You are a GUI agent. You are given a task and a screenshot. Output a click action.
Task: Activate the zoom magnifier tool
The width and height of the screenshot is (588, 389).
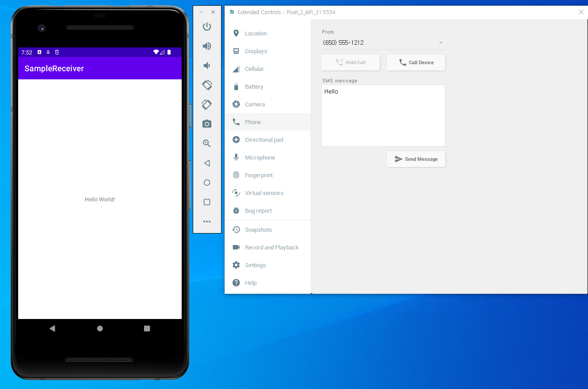[x=207, y=144]
